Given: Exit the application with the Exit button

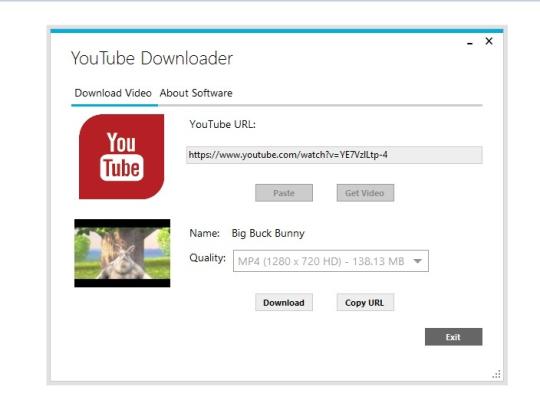Looking at the screenshot, I should (x=453, y=337).
